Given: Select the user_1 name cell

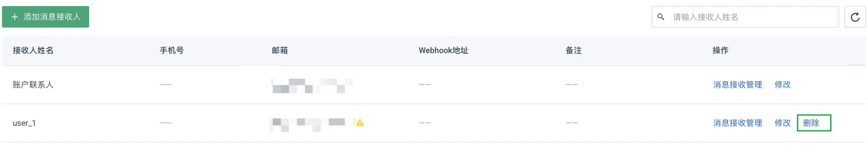Looking at the screenshot, I should (24, 123).
